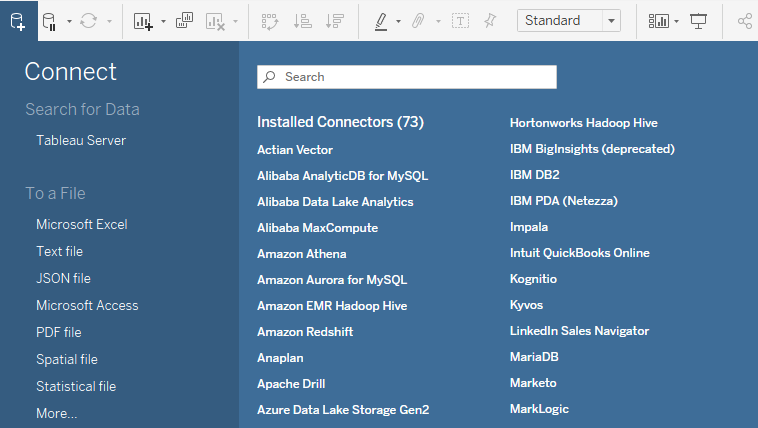
Task: Click the Show Mark Labels icon
Action: tap(460, 21)
